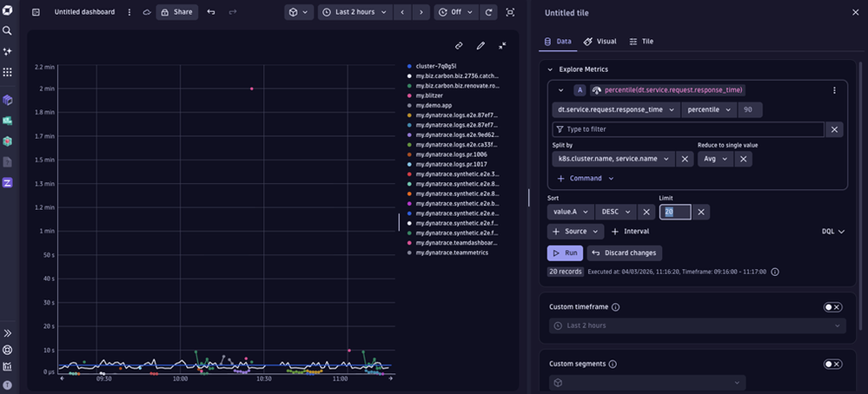Discard changes to the query
Viewport: 868px width, 394px height.
click(x=625, y=253)
